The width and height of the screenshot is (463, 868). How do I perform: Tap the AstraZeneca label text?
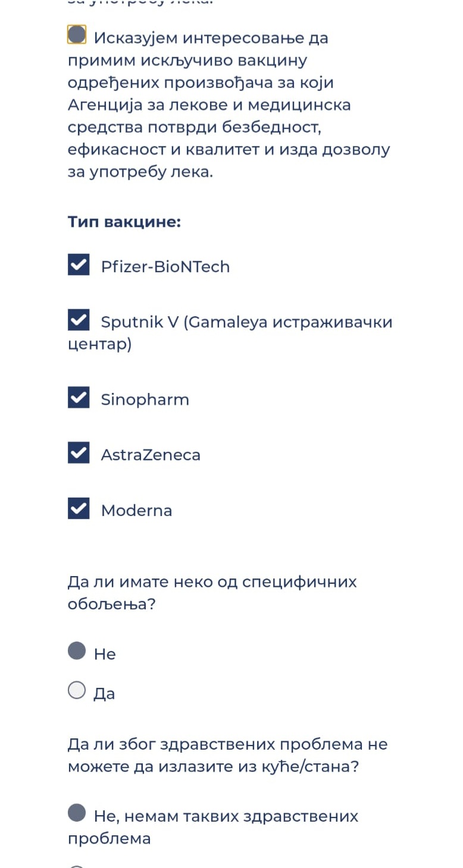(151, 455)
